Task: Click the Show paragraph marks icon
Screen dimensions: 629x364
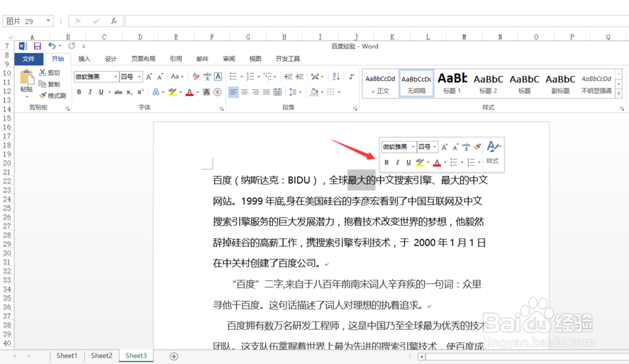Action: [352, 76]
